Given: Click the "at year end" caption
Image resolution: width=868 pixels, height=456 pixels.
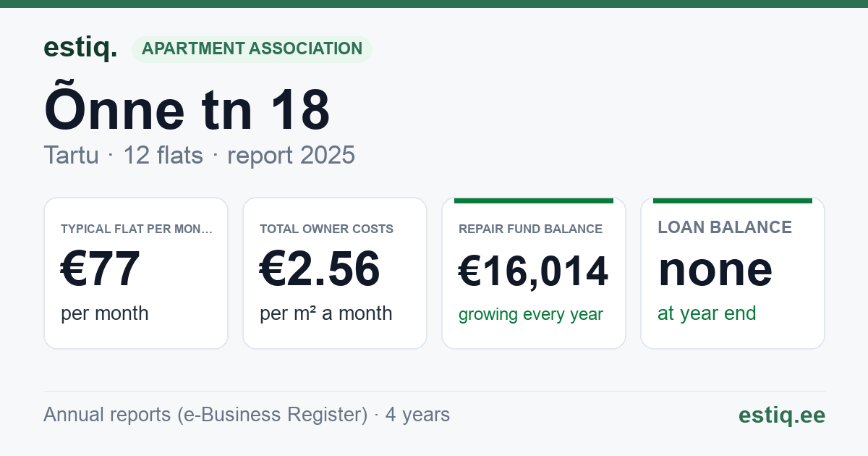Looking at the screenshot, I should click(707, 313).
